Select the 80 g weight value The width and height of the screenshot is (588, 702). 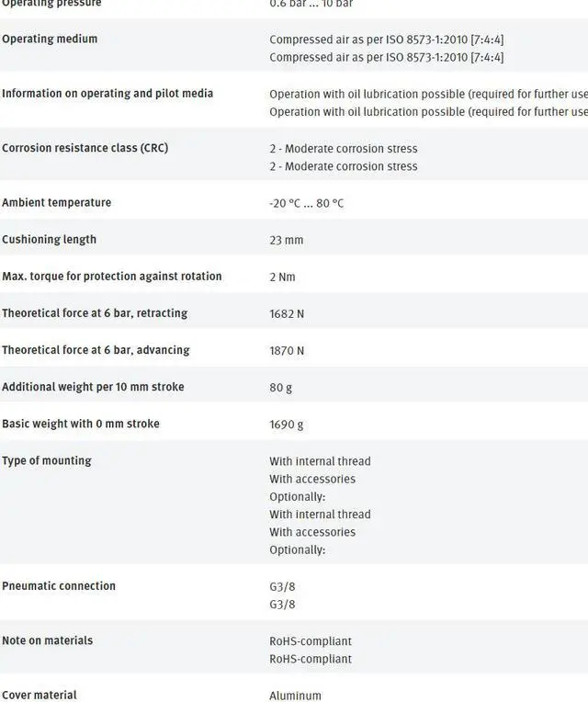tap(280, 387)
